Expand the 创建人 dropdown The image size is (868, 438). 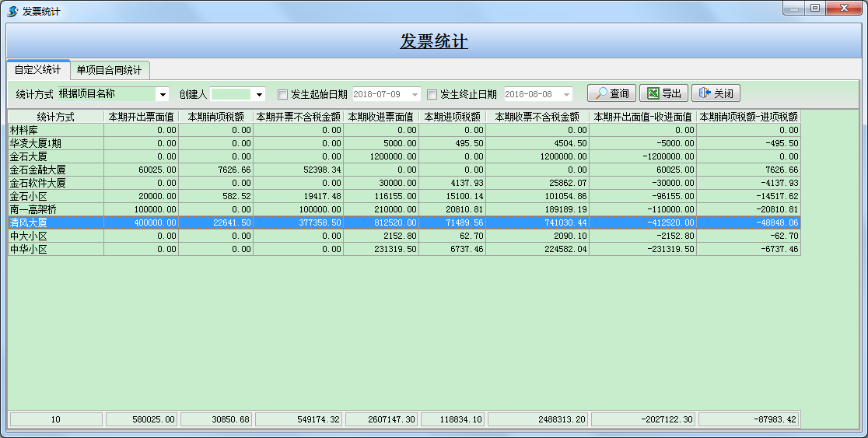[x=260, y=94]
